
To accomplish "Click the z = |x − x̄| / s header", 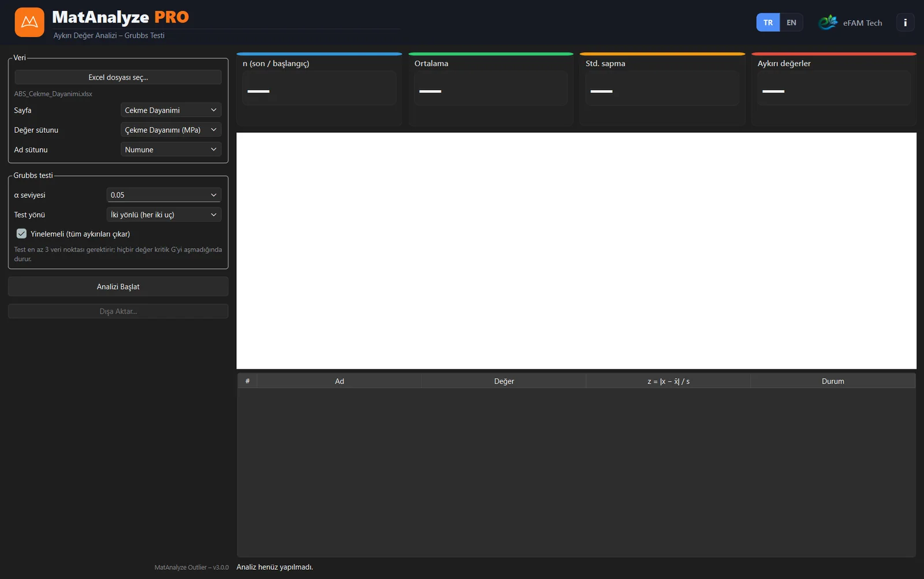I will [668, 381].
